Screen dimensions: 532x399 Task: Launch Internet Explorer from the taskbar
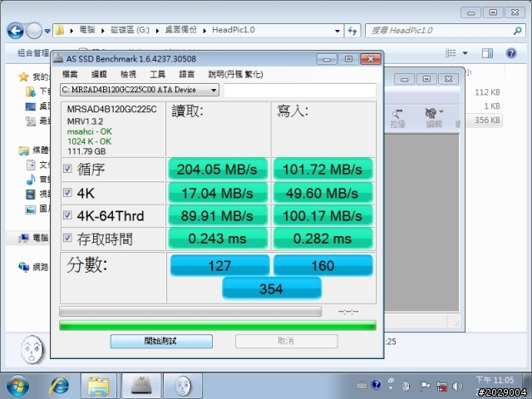59,386
